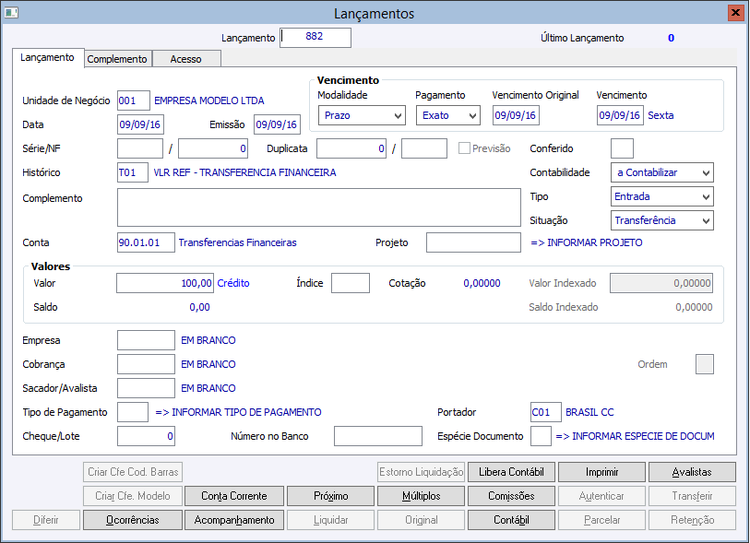750x543 pixels.
Task: Go to Próximo record
Action: [x=330, y=495]
